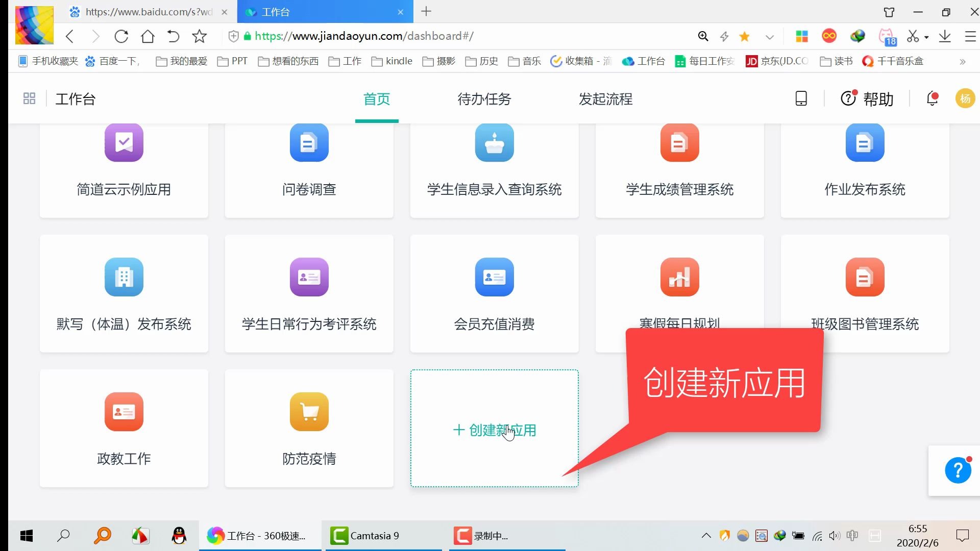
Task: Switch to 待办任务 tab
Action: point(483,99)
